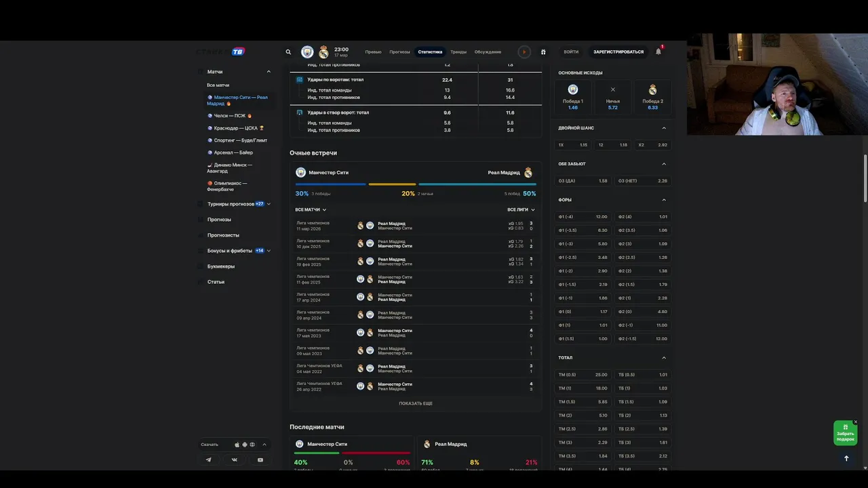Click the webcam video overlay
This screenshot has height=488, width=868.
(x=777, y=84)
